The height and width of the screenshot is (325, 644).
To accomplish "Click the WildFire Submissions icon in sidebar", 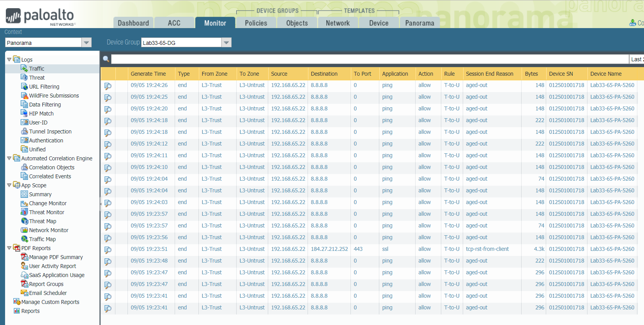I will coord(25,96).
